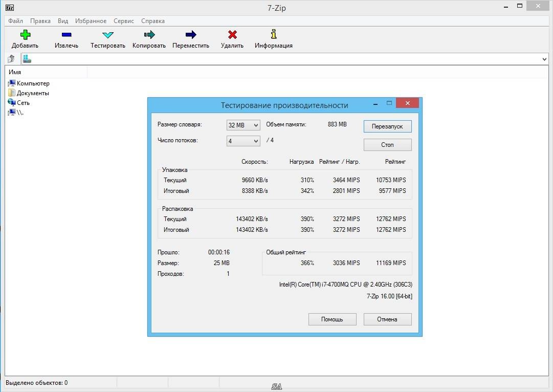553x392 pixels.
Task: Click the green plus Добавить icon
Action: point(25,35)
